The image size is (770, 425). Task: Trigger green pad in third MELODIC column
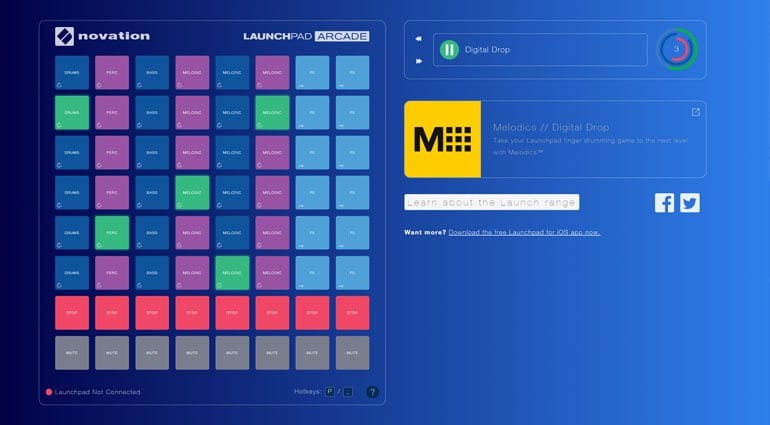coord(272,113)
